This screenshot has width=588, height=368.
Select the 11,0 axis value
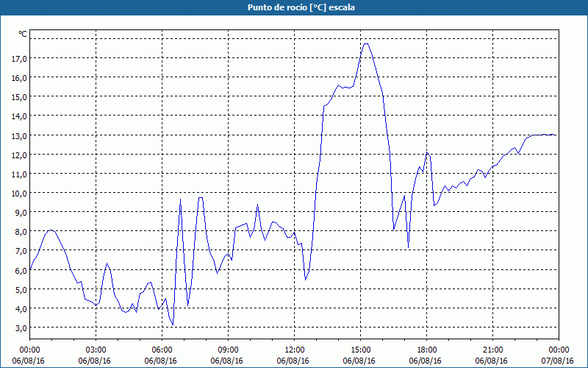coord(19,174)
